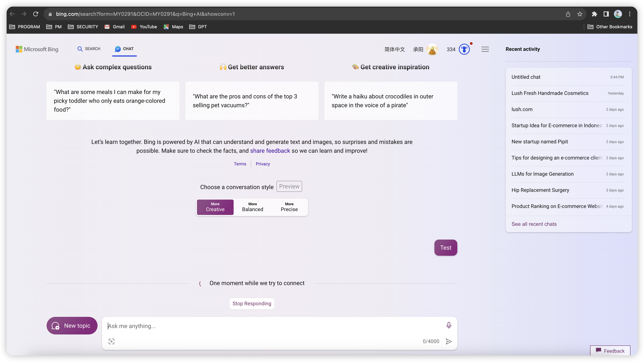Open visual search with the camera scan icon
This screenshot has height=362, width=644.
click(x=111, y=341)
